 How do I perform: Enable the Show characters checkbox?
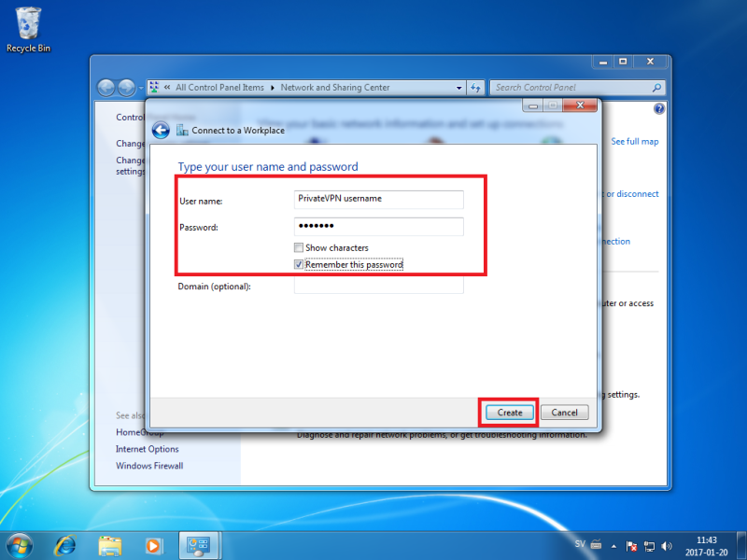[x=299, y=247]
